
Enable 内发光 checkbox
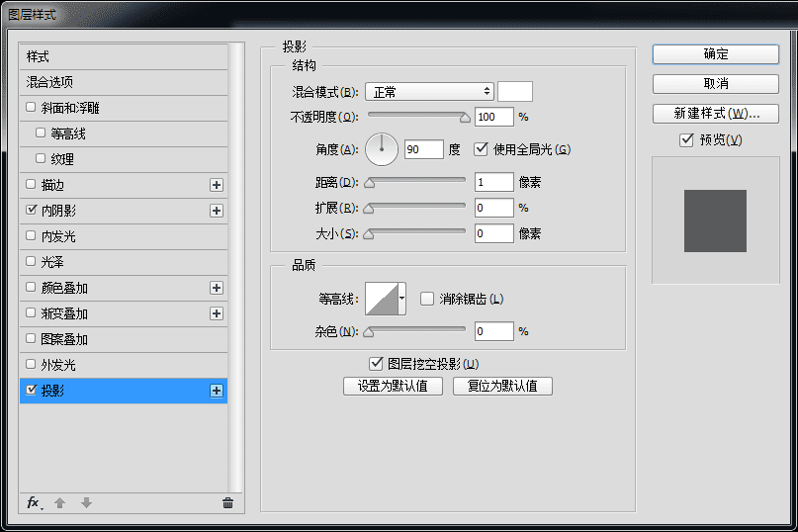31,235
